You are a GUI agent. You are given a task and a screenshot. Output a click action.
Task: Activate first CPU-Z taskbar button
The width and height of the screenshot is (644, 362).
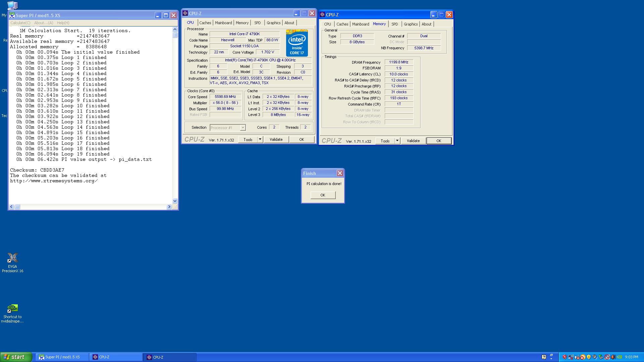(116, 357)
